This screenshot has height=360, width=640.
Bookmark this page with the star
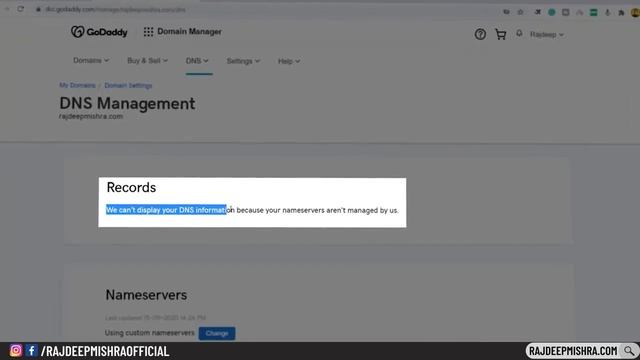click(520, 12)
